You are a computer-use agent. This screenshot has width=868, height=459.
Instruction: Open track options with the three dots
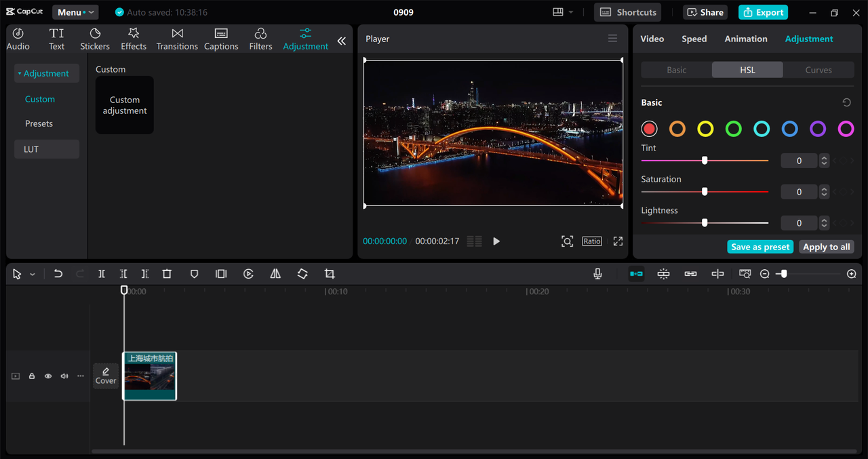(x=81, y=376)
